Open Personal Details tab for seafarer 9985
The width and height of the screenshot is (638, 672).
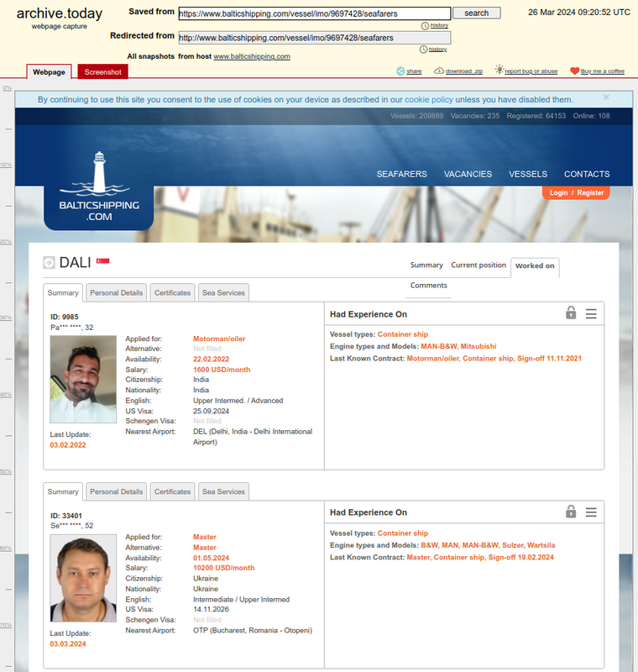pos(117,292)
